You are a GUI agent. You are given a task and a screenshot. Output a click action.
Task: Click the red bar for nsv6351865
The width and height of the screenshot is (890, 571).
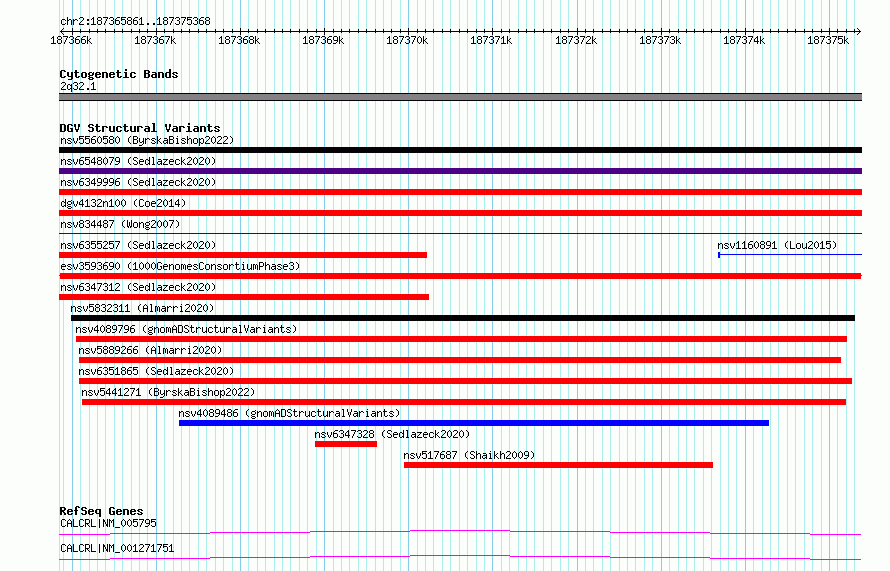tap(465, 381)
